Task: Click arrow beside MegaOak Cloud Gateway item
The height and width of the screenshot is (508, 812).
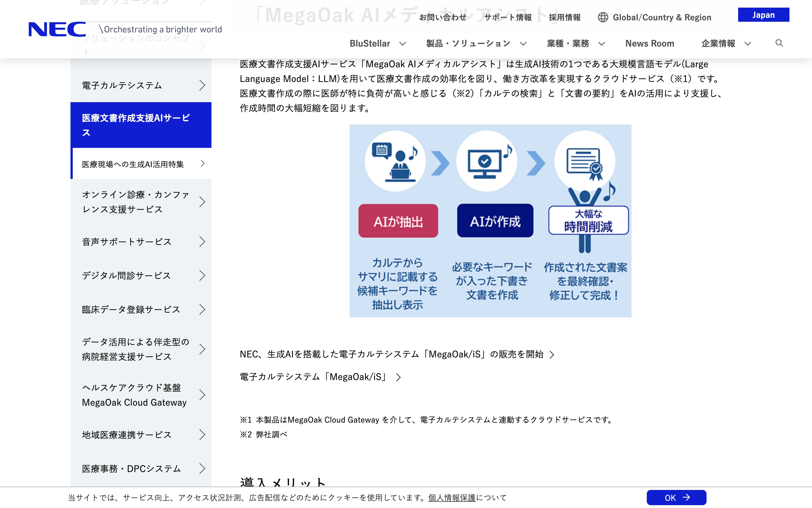Action: (x=202, y=395)
